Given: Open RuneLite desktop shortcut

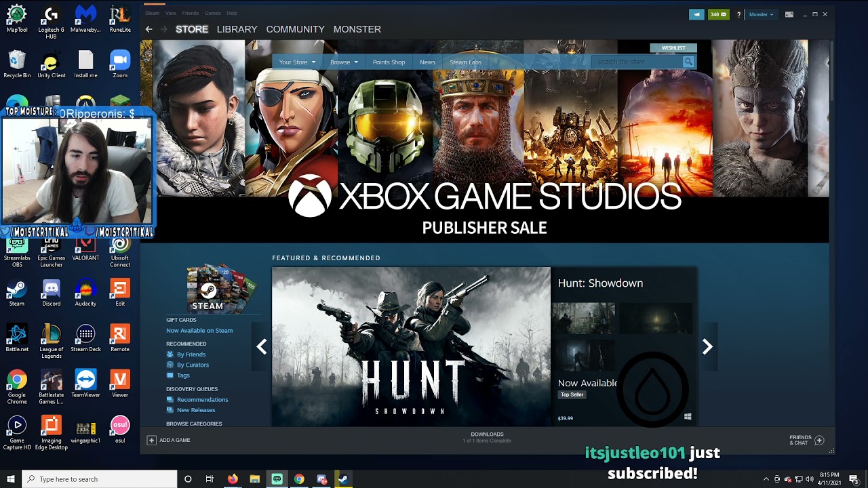Looking at the screenshot, I should (120, 20).
